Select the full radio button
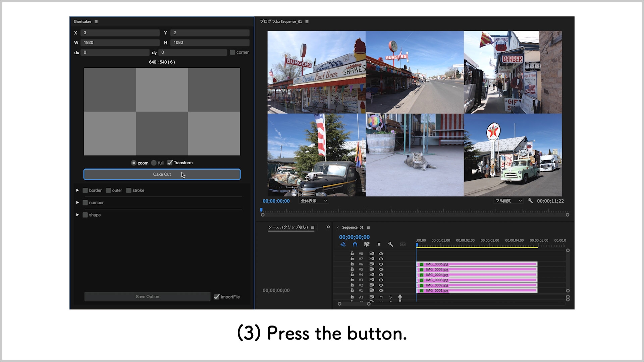The height and width of the screenshot is (362, 644). pos(154,163)
